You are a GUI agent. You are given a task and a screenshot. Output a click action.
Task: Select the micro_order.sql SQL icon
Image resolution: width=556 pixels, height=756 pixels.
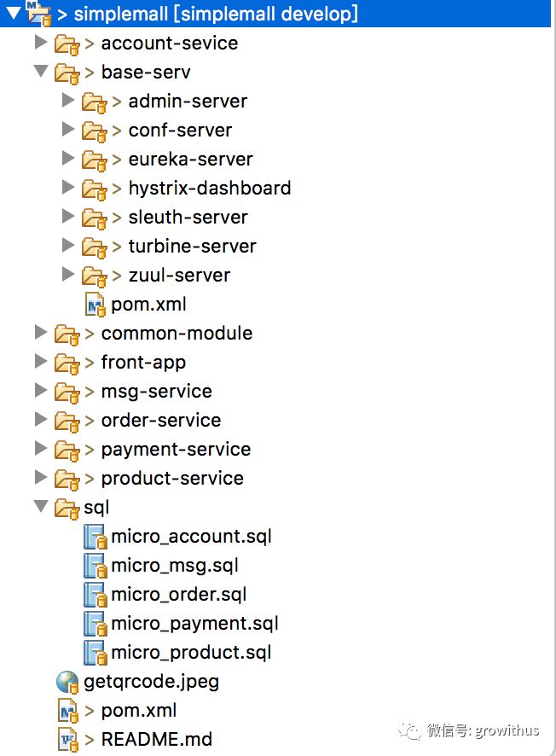pyautogui.click(x=96, y=595)
